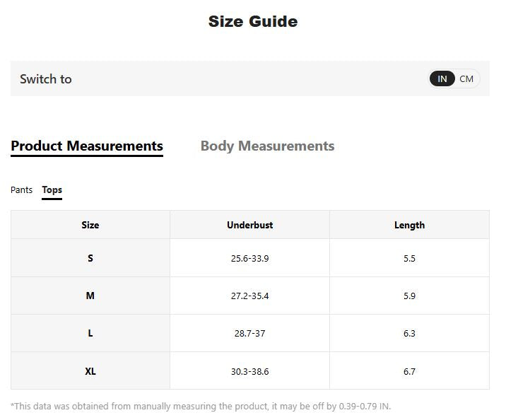Click the length value 6.7
This screenshot has height=420, width=506.
click(x=409, y=372)
